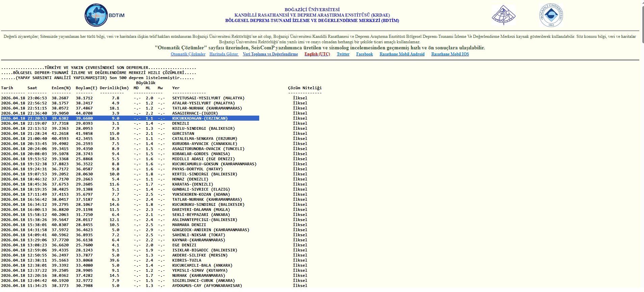This screenshot has height=292, width=644.
Task: Click the SEYITUSAGI-YESILYURT (MALATYA) earthquake entry
Action: 208,98
